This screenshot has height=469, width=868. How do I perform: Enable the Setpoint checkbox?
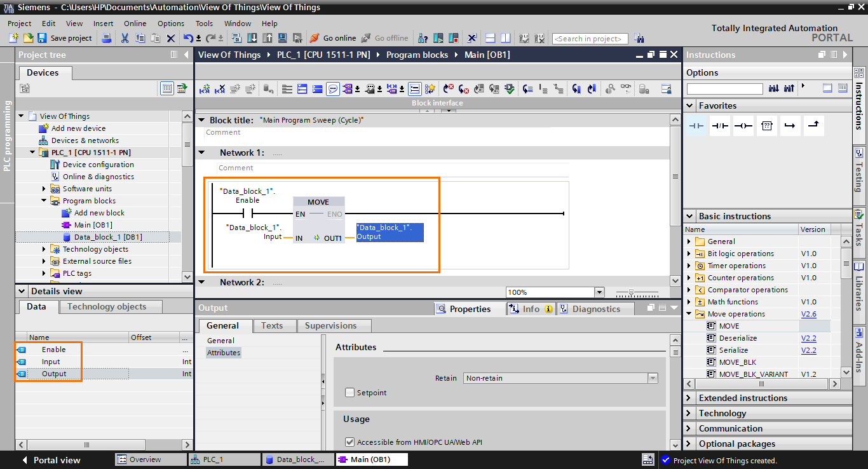pyautogui.click(x=349, y=393)
